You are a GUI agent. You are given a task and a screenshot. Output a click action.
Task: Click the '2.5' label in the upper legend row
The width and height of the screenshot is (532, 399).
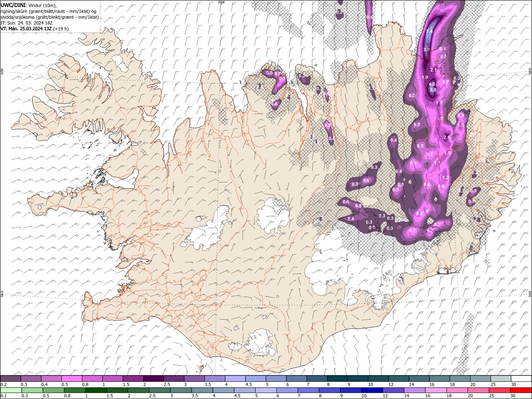(x=167, y=384)
